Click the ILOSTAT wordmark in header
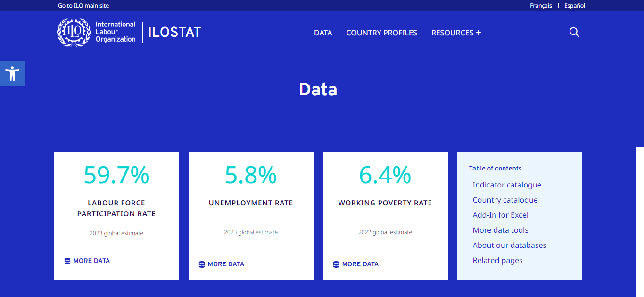 (x=174, y=32)
